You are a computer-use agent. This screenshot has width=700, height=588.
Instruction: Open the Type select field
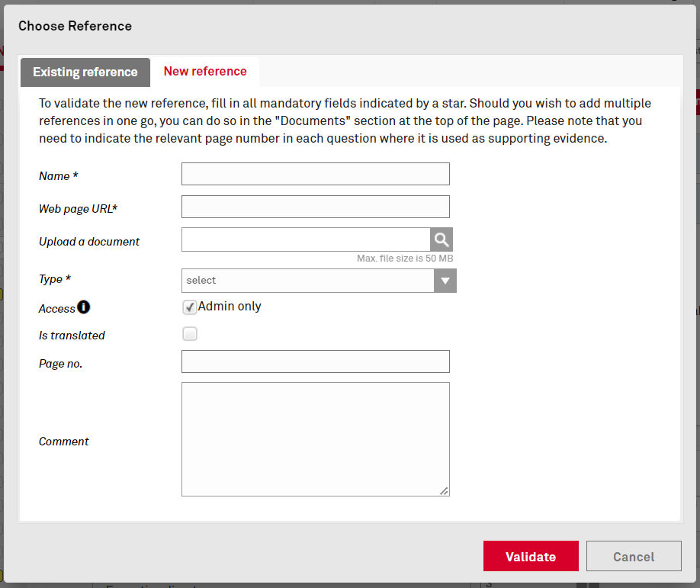pyautogui.click(x=308, y=281)
